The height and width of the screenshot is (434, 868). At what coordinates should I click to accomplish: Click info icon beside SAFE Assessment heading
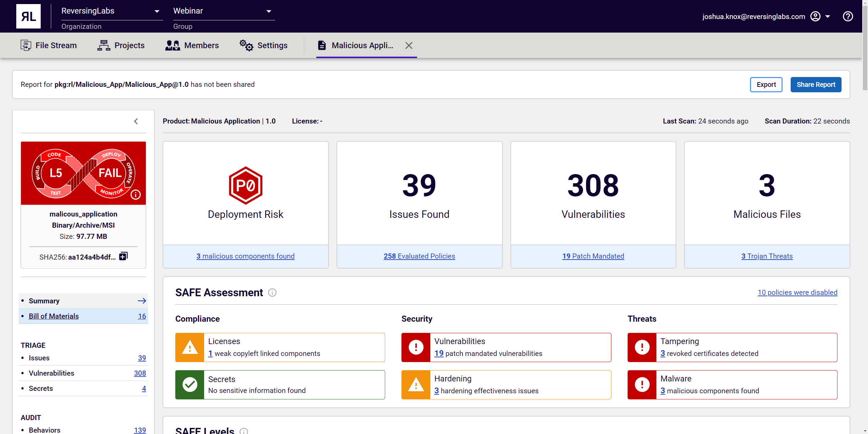(272, 293)
